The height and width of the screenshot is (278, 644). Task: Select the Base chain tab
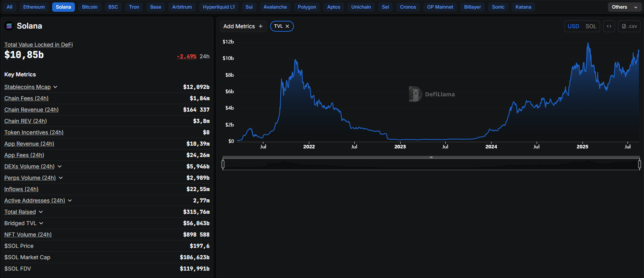click(x=156, y=7)
